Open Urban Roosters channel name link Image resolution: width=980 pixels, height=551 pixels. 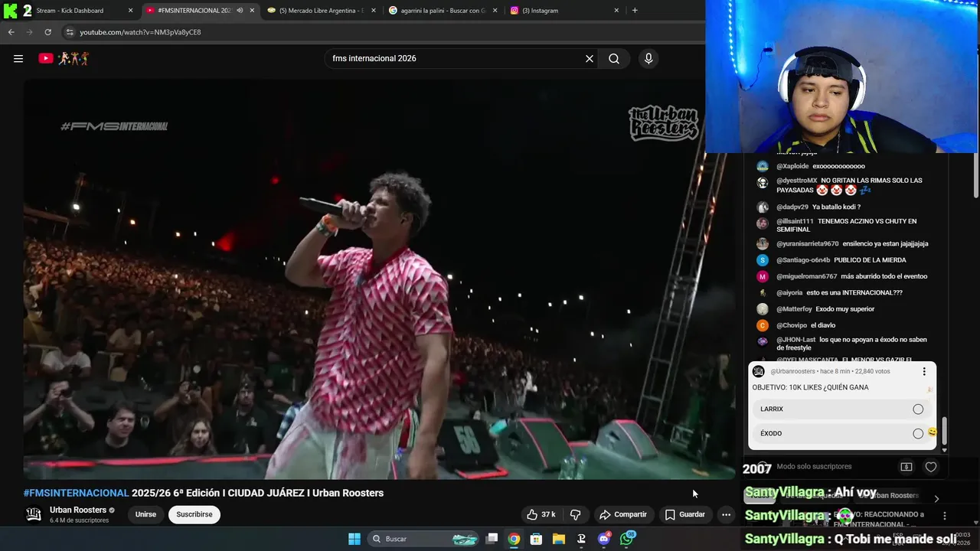(x=78, y=510)
